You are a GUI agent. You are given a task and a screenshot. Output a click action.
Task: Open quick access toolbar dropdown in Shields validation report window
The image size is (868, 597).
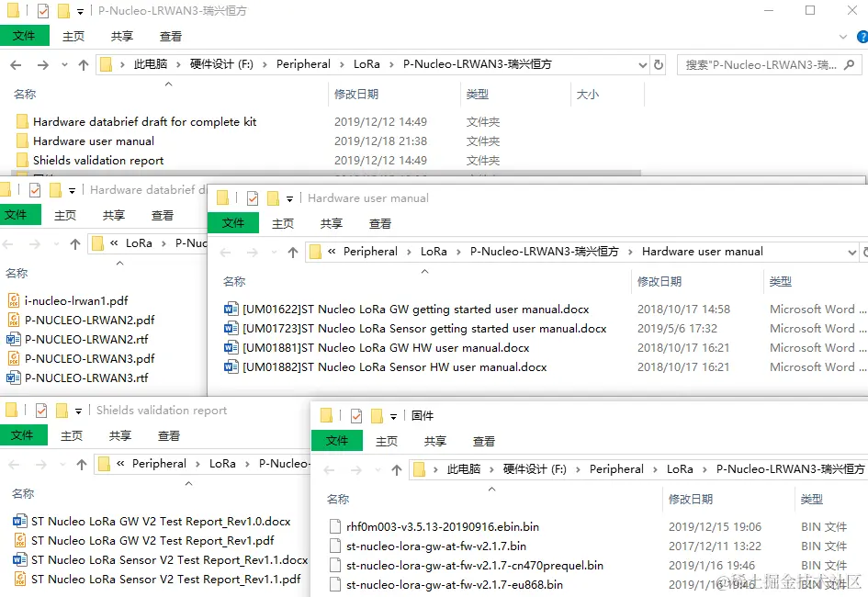(x=79, y=411)
